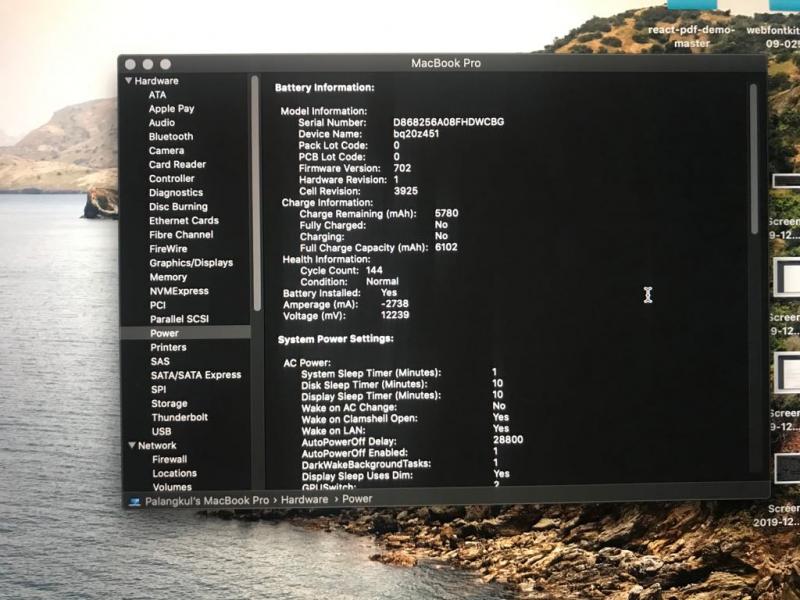800x600 pixels.
Task: Choose Locations under Network
Action: pos(174,473)
